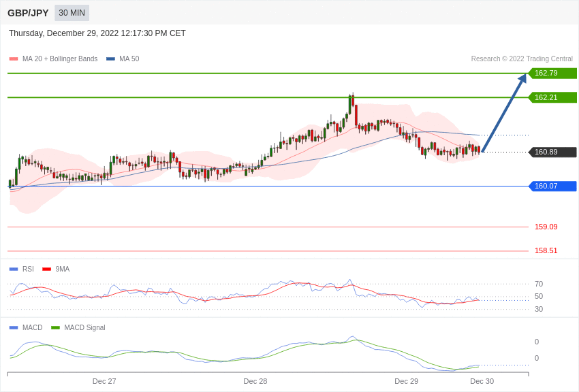Click the 158.51 support level label
Viewport: 579px width, 392px height.
coord(546,250)
